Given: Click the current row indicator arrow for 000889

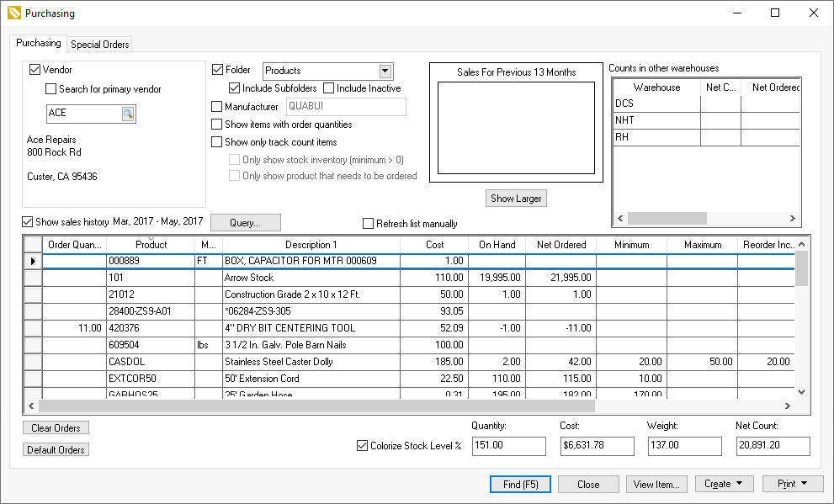Looking at the screenshot, I should click(33, 261).
